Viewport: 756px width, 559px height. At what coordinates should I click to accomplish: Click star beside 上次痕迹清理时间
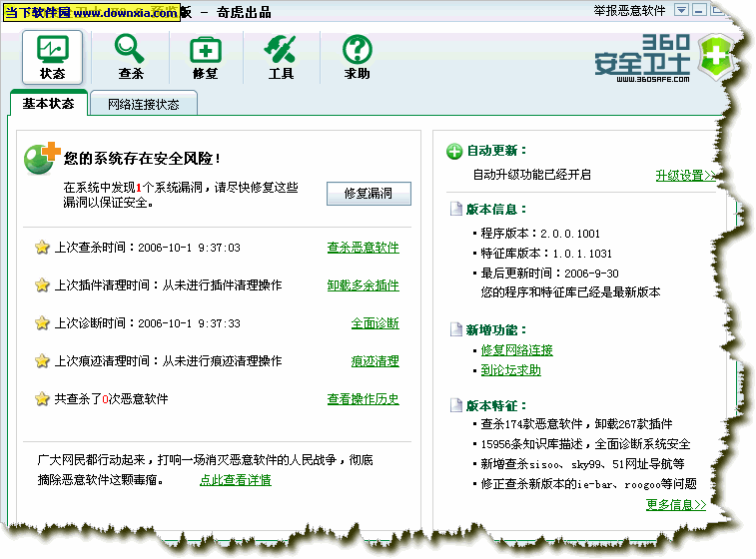[42, 360]
